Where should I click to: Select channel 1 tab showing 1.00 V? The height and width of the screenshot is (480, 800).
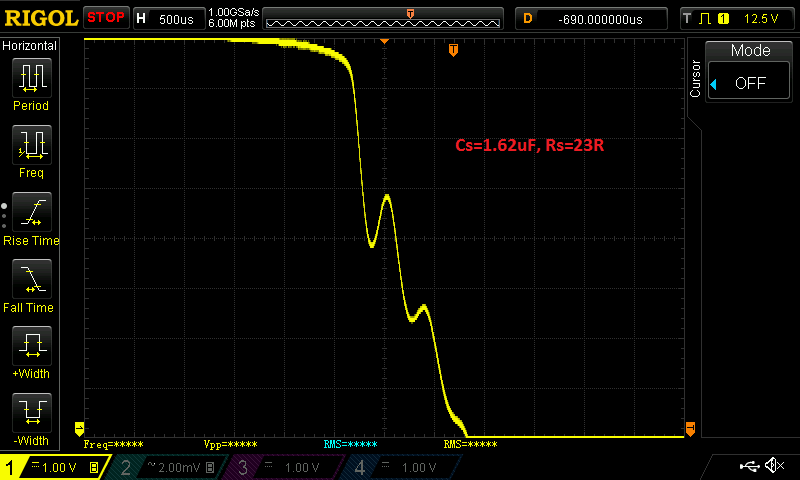[55, 467]
